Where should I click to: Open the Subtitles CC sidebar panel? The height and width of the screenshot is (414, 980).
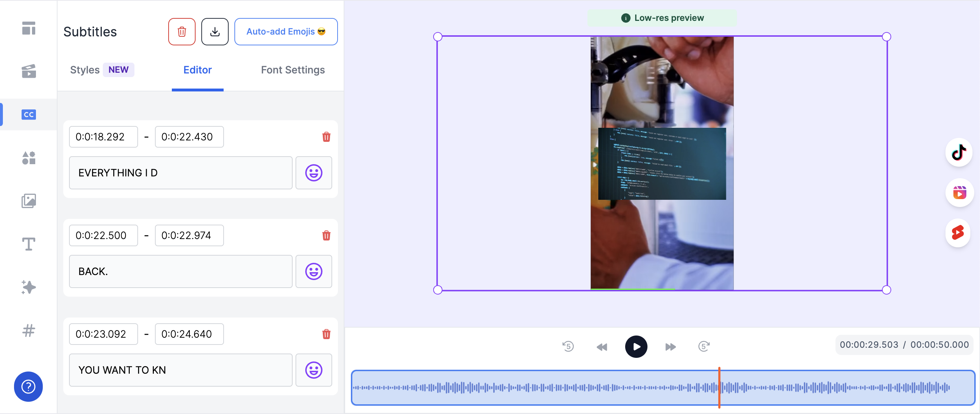point(28,114)
